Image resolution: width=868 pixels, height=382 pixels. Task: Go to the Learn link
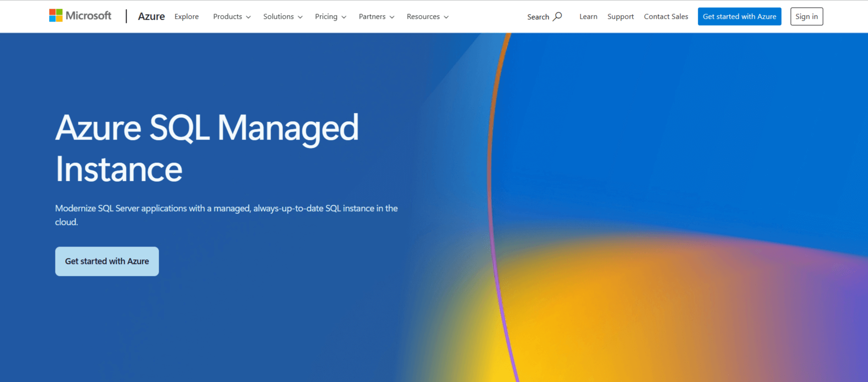pos(588,17)
